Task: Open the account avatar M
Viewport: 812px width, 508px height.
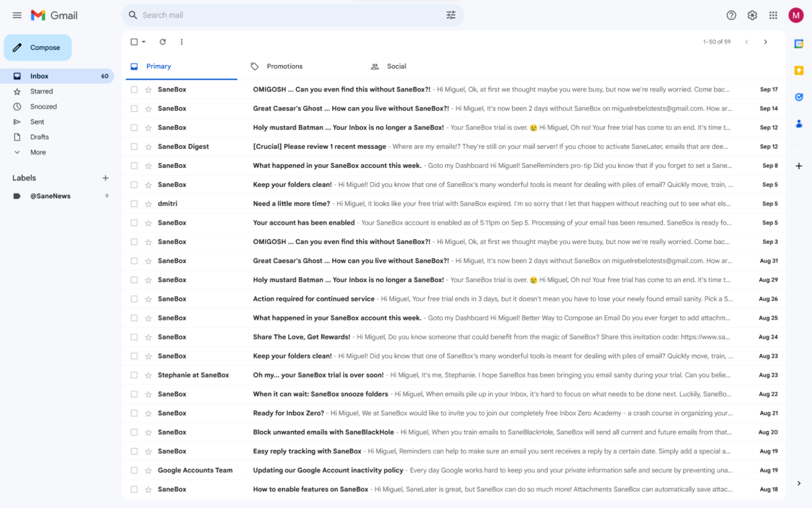Action: pyautogui.click(x=796, y=15)
